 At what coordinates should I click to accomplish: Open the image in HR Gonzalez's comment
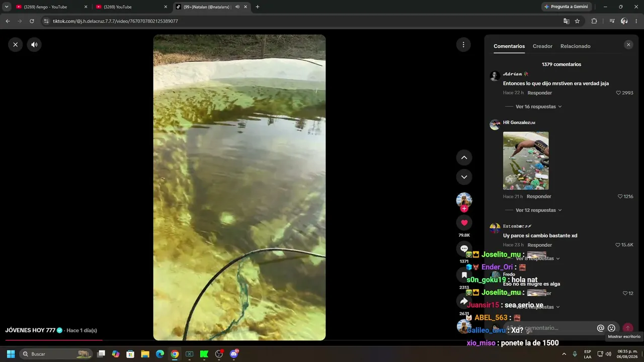click(x=526, y=161)
